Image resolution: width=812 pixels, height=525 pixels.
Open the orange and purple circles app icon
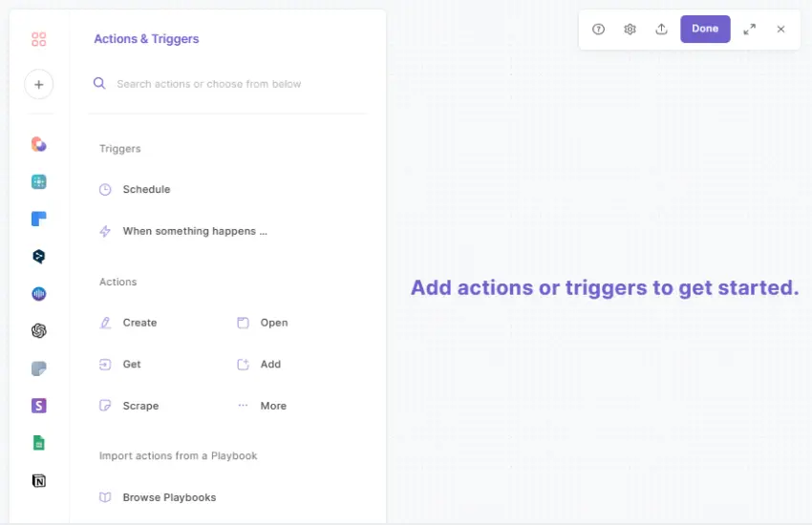click(x=39, y=144)
